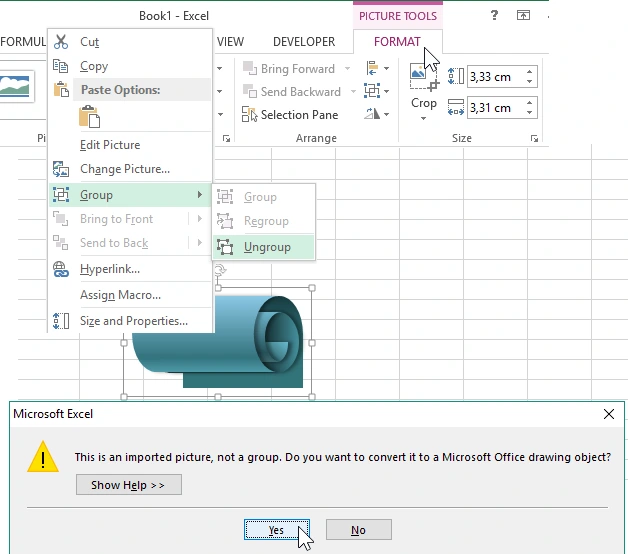Switch to the Developer tab
This screenshot has width=628, height=554.
pyautogui.click(x=304, y=42)
